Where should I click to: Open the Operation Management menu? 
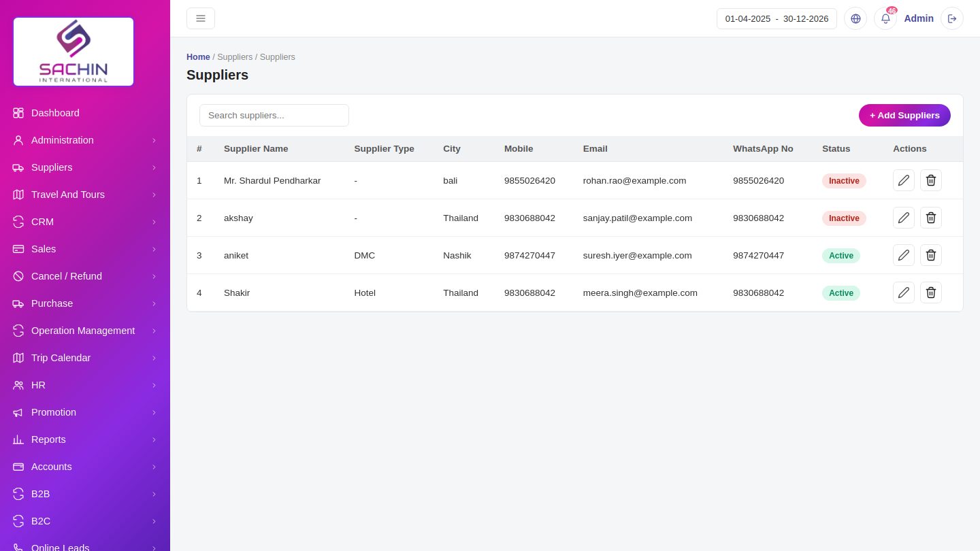[85, 331]
